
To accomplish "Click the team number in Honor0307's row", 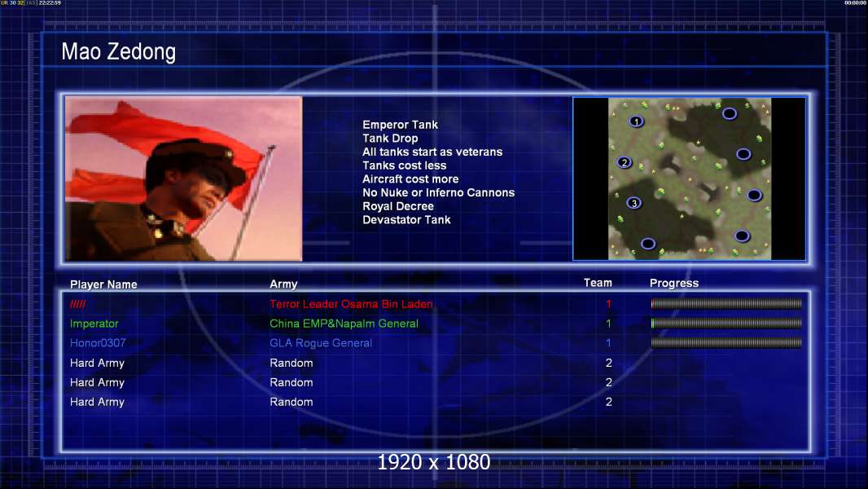I will coord(608,343).
